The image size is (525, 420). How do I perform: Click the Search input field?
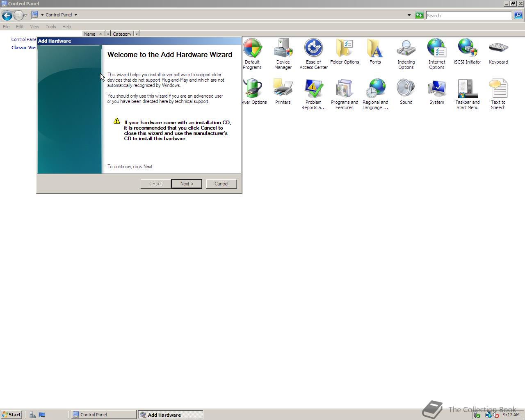tap(469, 15)
